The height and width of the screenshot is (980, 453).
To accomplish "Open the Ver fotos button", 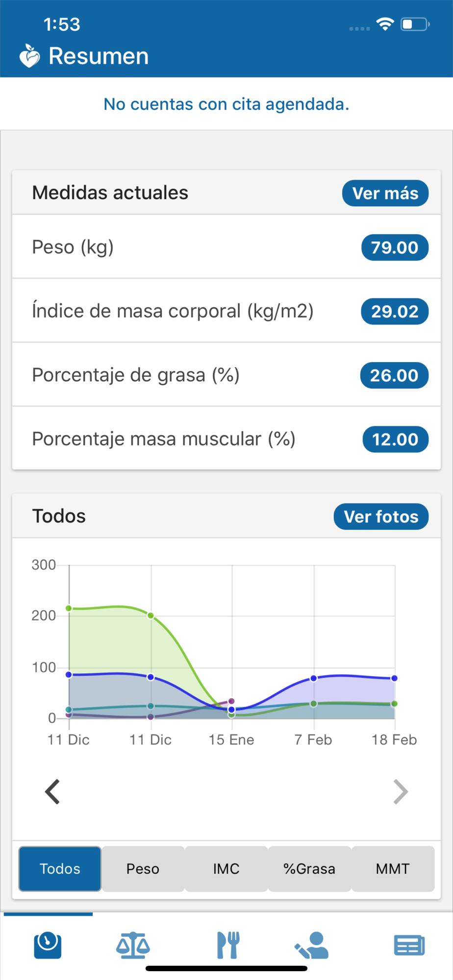I will click(x=381, y=516).
